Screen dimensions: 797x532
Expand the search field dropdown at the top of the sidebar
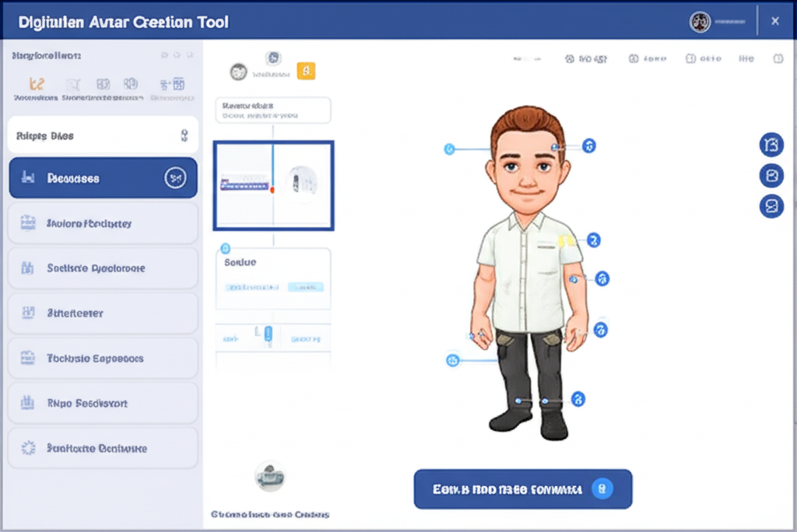[185, 135]
